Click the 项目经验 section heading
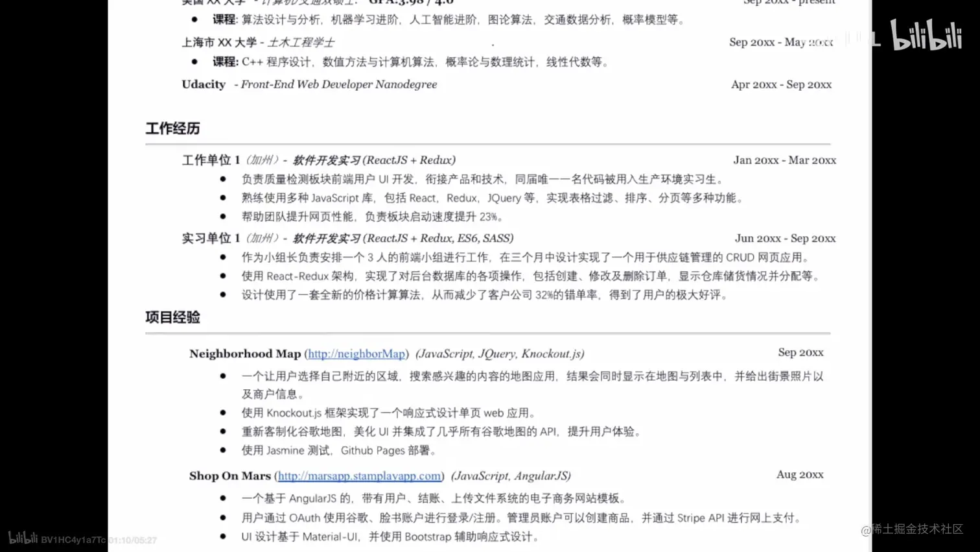The image size is (980, 552). click(x=172, y=317)
